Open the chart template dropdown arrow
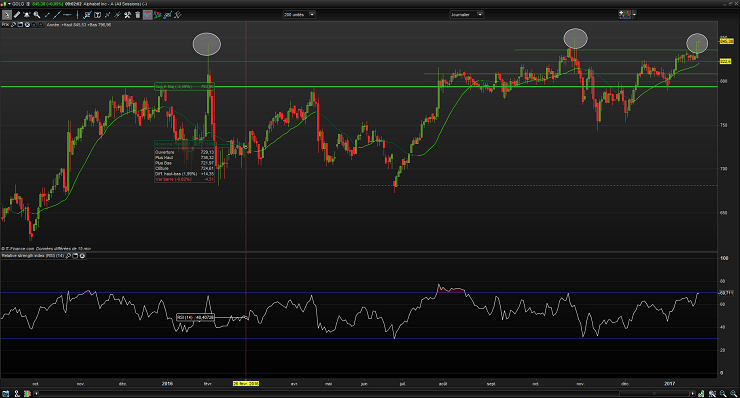The image size is (740, 398). (x=634, y=15)
